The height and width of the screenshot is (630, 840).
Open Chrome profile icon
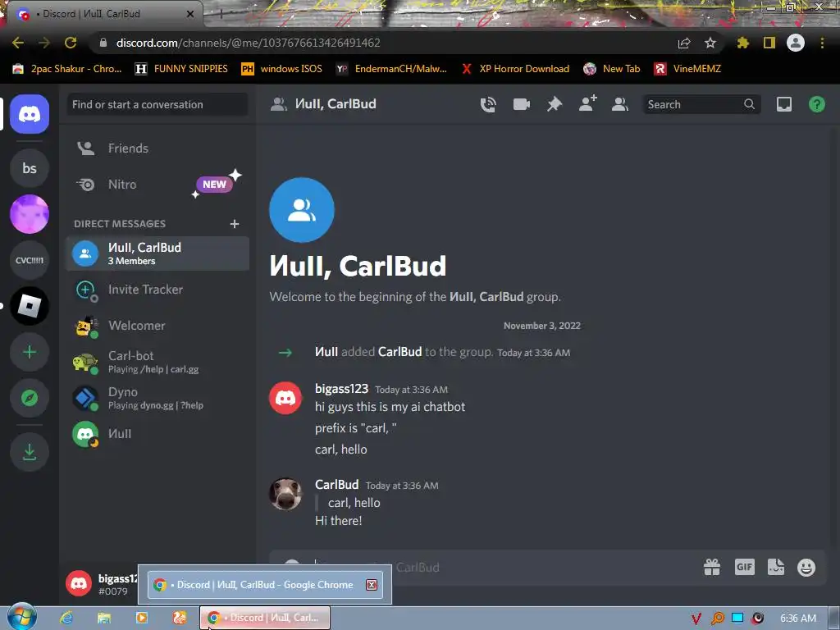click(x=796, y=43)
